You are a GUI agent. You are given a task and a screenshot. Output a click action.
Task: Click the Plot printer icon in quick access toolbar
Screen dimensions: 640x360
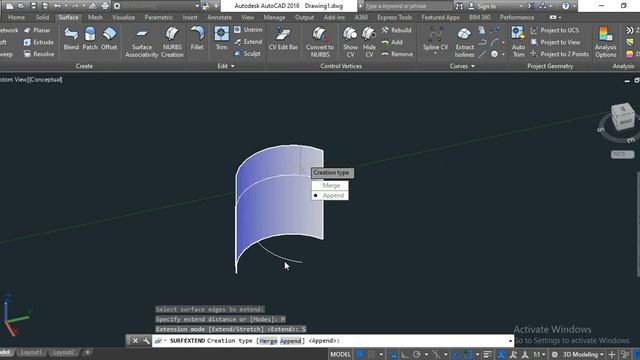pyautogui.click(x=105, y=6)
